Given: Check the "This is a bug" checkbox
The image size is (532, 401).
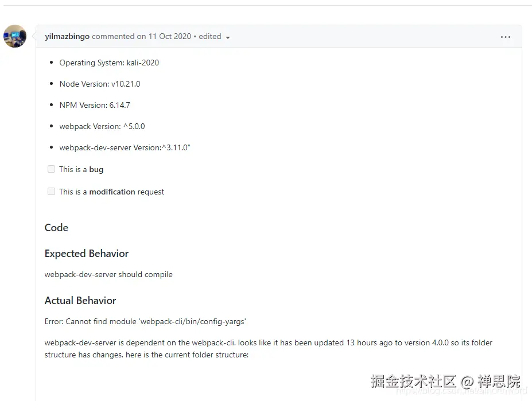Looking at the screenshot, I should 51,169.
